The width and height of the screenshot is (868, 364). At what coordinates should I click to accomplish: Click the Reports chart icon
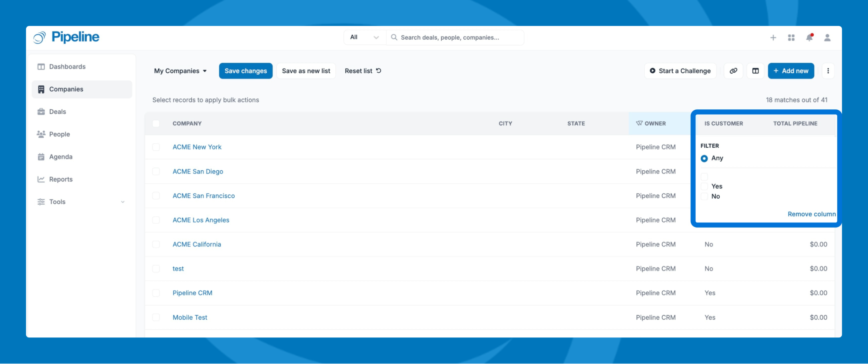tap(41, 179)
